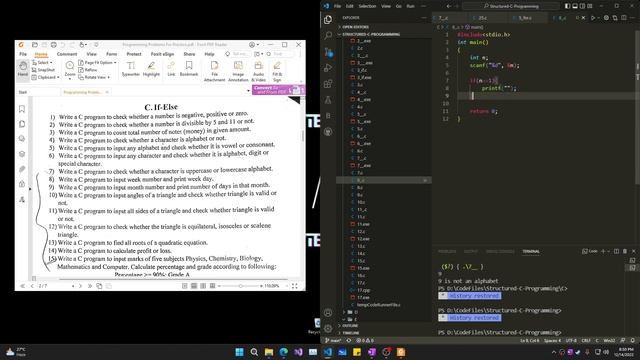Viewport: 640px width, 360px height.
Task: Switch to the Comment ribbon tab
Action: point(67,54)
